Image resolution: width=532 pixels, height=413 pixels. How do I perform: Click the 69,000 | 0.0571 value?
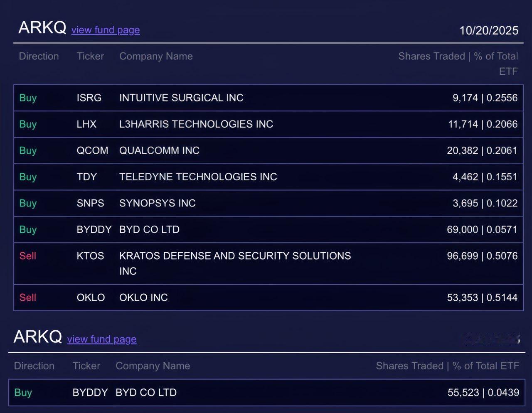point(482,229)
